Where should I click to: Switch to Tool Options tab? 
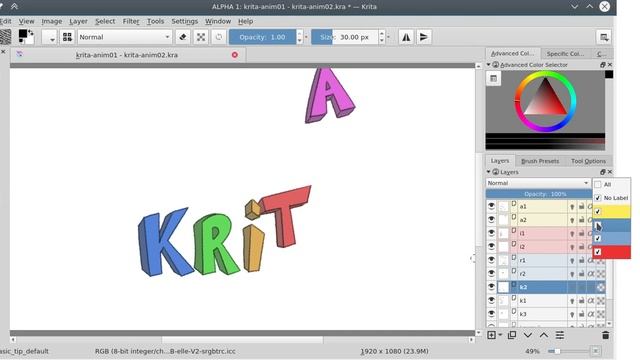tap(588, 161)
